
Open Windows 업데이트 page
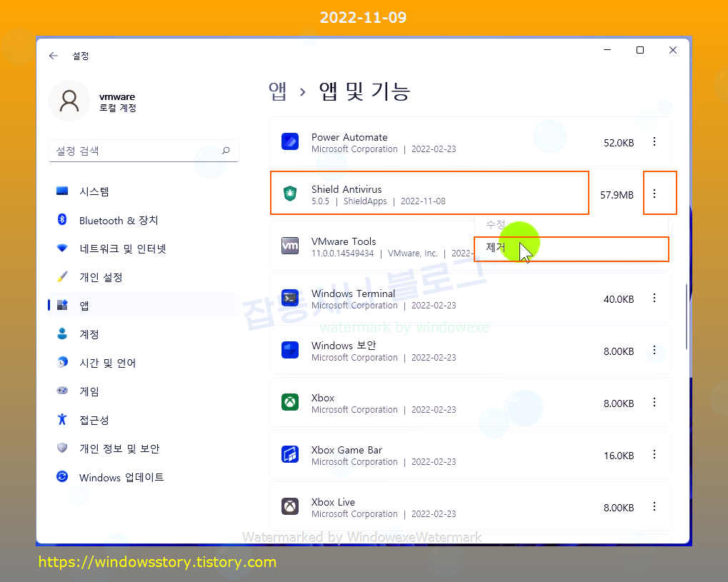click(x=144, y=477)
